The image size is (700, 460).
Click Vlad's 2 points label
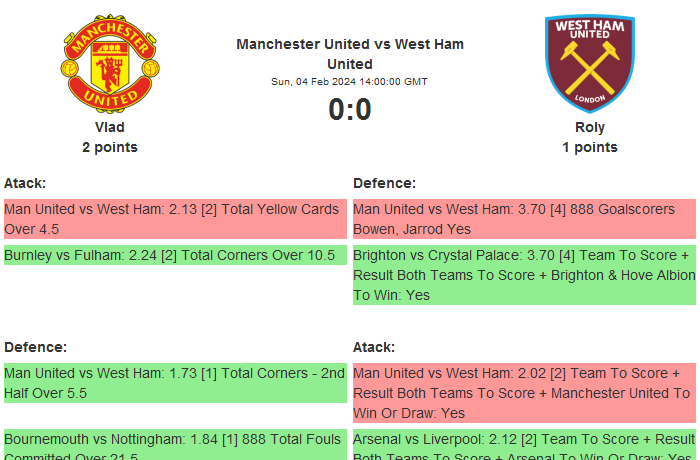pyautogui.click(x=110, y=147)
